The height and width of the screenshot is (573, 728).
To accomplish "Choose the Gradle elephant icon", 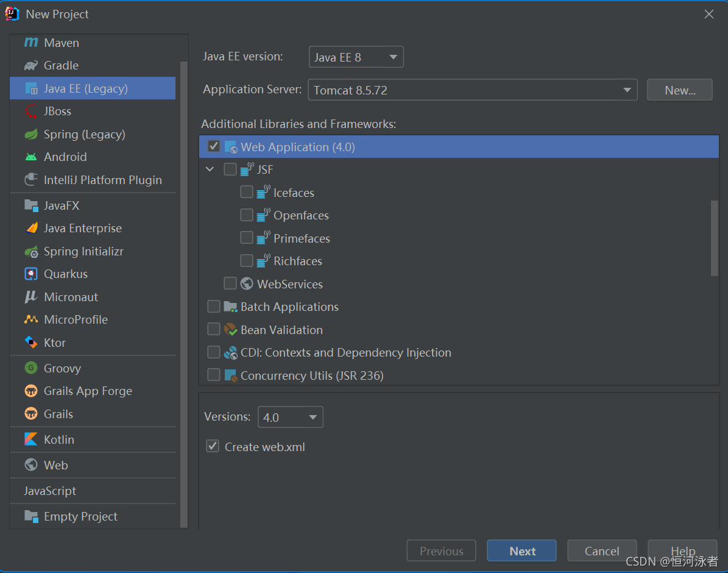I will pyautogui.click(x=31, y=65).
